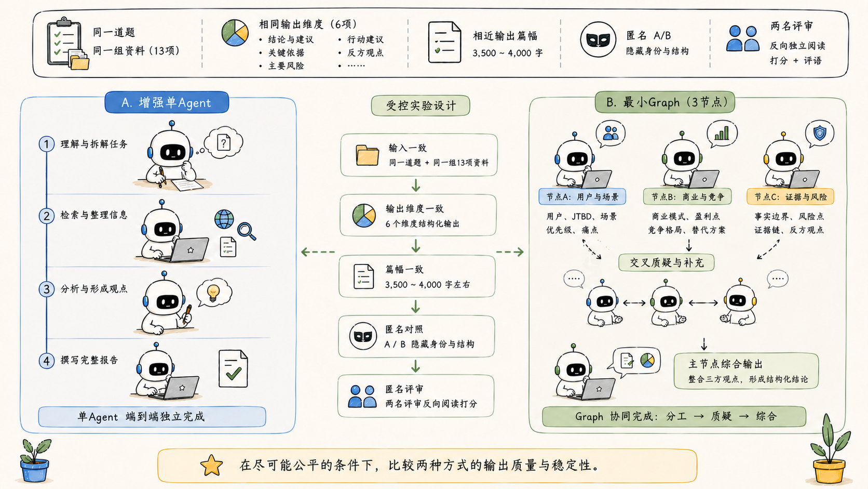
Task: Click the Graph 协同完成 footer bar
Action: (674, 416)
